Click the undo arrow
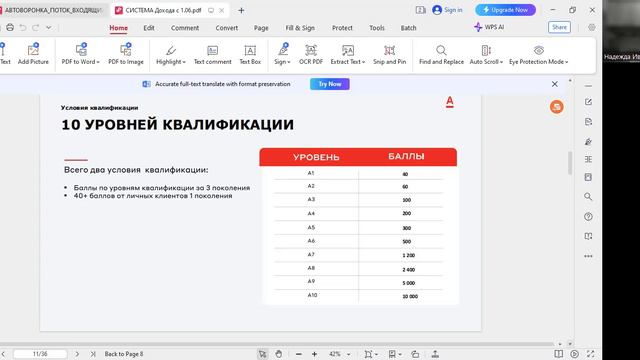This screenshot has width=640, height=360. click(23, 27)
